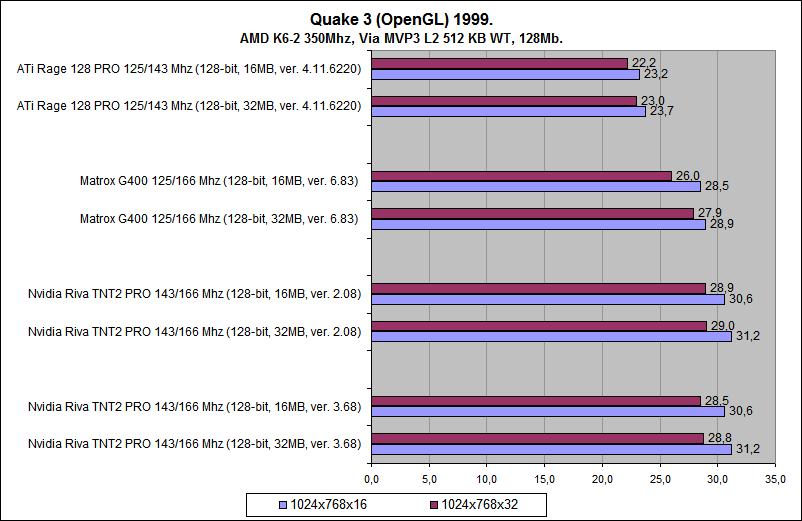The width and height of the screenshot is (802, 521).
Task: Click the Matrox G400 32MB ver. 6.83 label
Action: coord(219,219)
